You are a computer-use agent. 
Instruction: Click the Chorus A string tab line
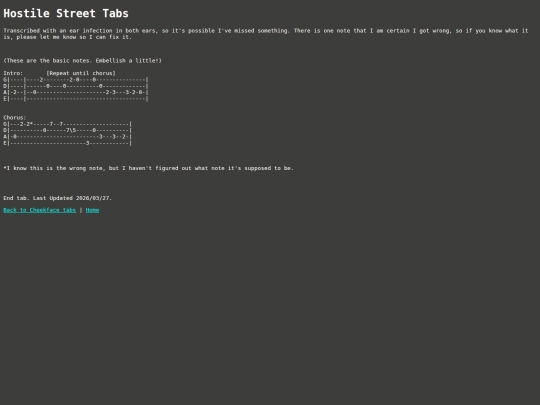pos(68,137)
